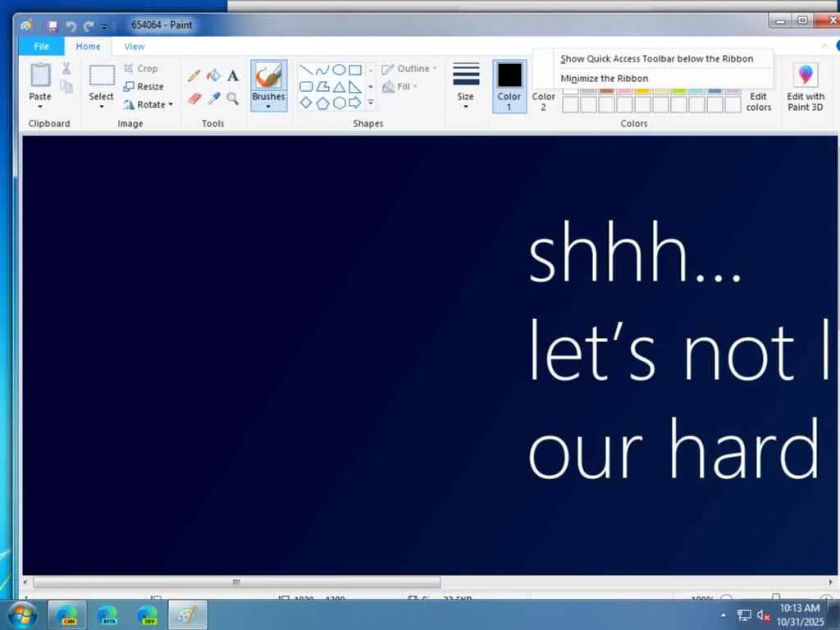The width and height of the screenshot is (840, 630).
Task: Select the Magnifier tool
Action: point(232,98)
